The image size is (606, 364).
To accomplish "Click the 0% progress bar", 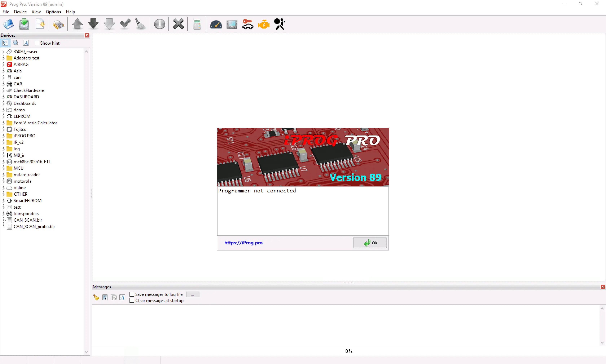I will click(349, 351).
